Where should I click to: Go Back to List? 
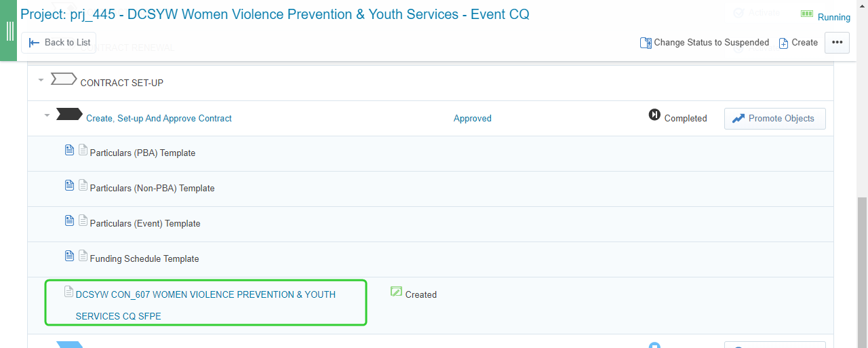(x=59, y=42)
